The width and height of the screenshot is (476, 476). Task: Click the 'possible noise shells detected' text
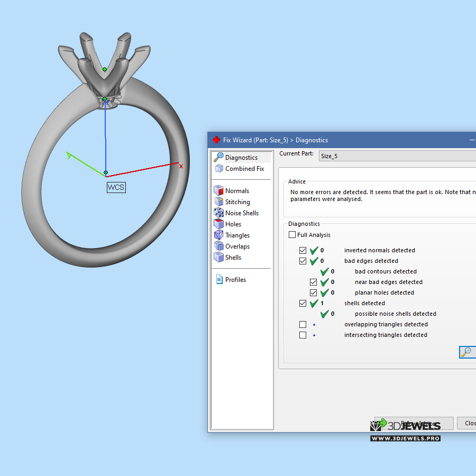[x=395, y=314]
